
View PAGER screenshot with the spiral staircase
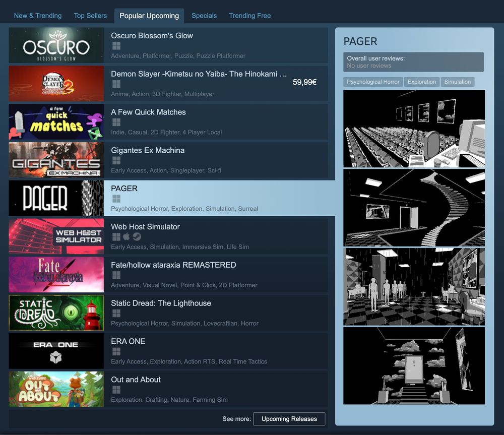tap(414, 208)
